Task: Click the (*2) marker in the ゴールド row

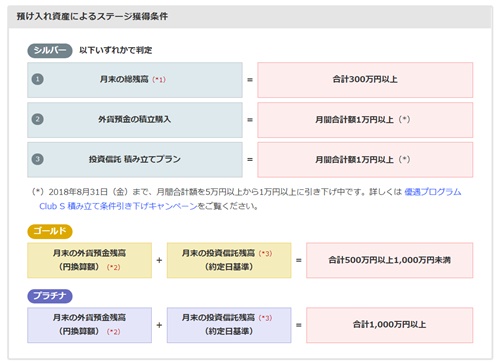Action: (113, 267)
